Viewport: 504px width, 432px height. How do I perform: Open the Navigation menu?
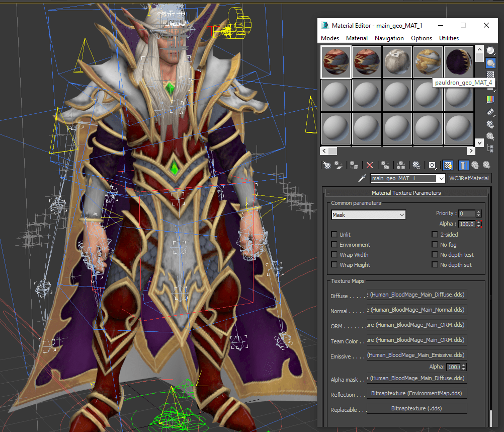click(x=389, y=38)
